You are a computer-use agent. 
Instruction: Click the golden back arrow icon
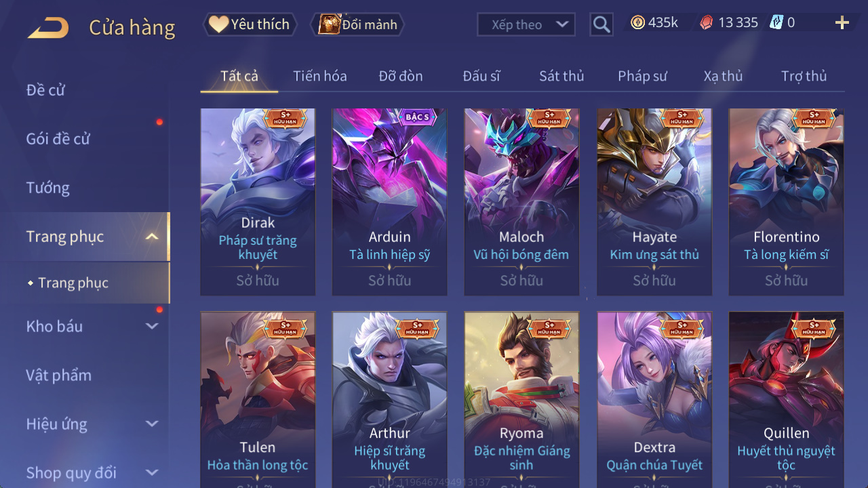coord(48,28)
